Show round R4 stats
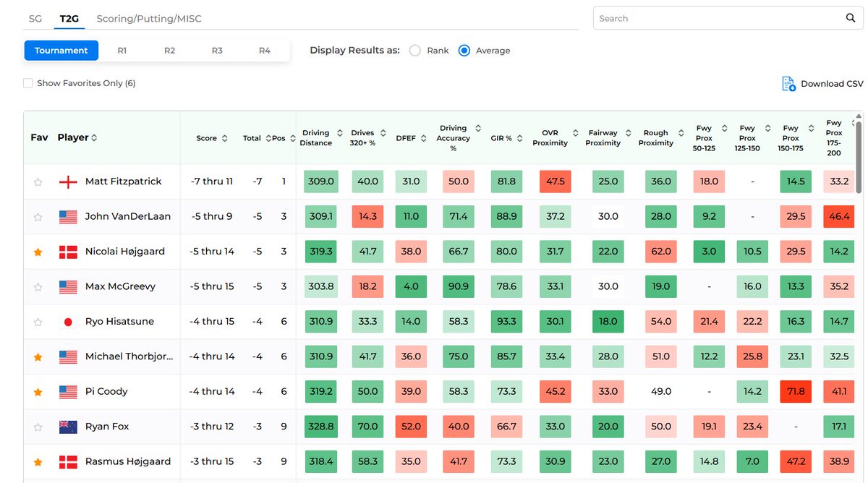 [x=265, y=51]
